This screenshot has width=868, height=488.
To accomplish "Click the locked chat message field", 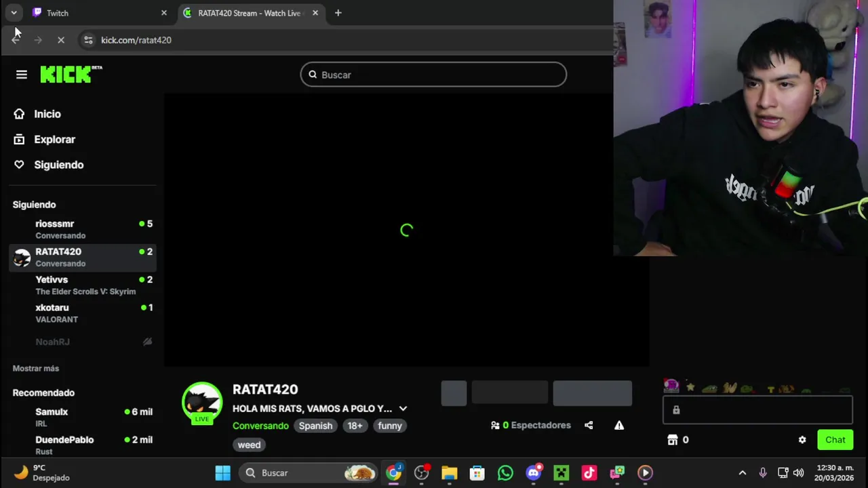I will coord(757,409).
